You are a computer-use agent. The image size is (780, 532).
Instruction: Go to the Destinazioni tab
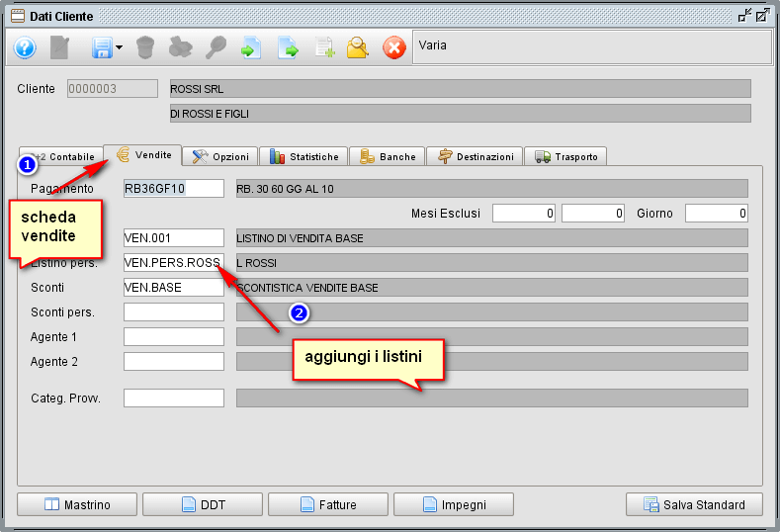click(476, 156)
